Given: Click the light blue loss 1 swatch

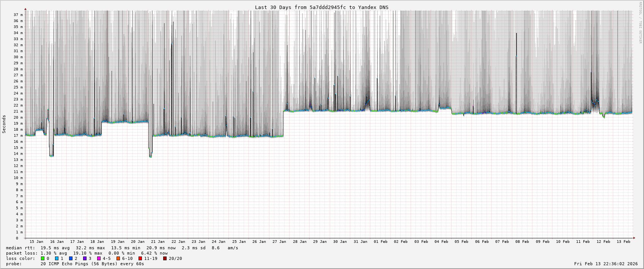Looking at the screenshot, I should click(x=57, y=258).
